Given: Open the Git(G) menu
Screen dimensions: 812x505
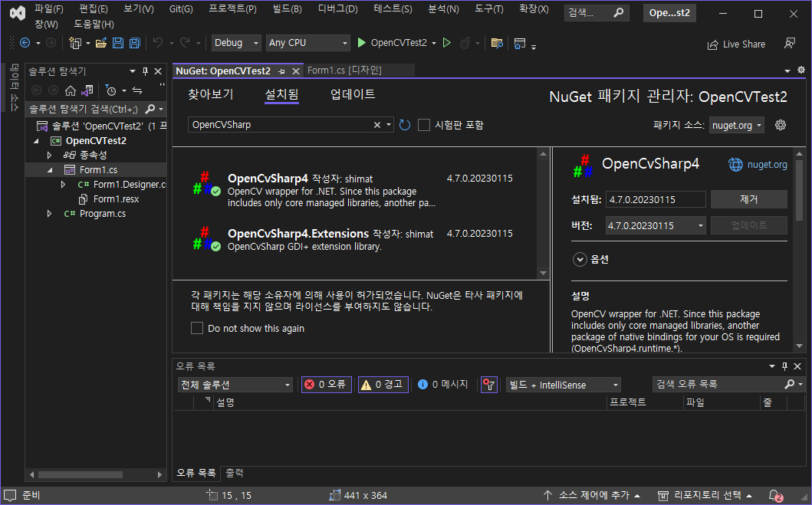Looking at the screenshot, I should (x=181, y=8).
